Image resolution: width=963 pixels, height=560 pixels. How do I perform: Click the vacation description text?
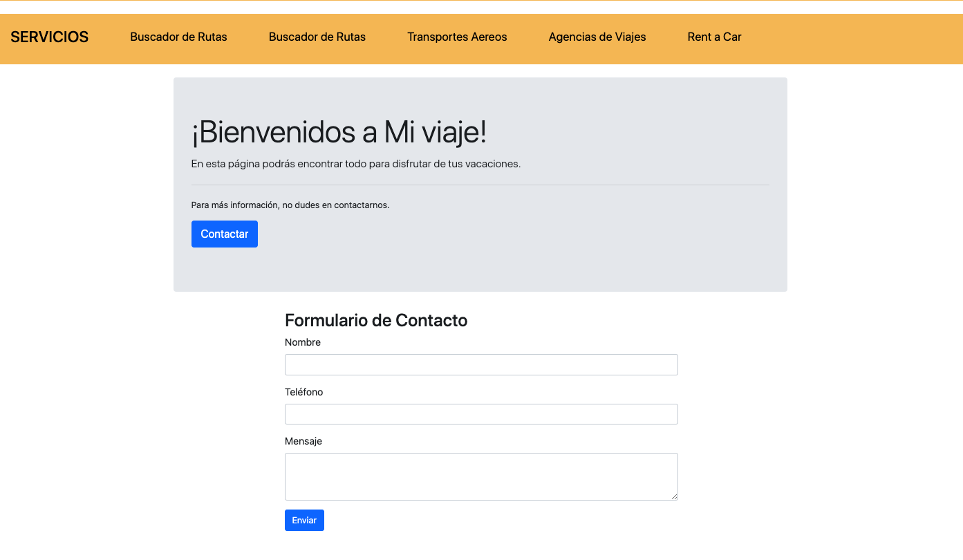pos(356,164)
